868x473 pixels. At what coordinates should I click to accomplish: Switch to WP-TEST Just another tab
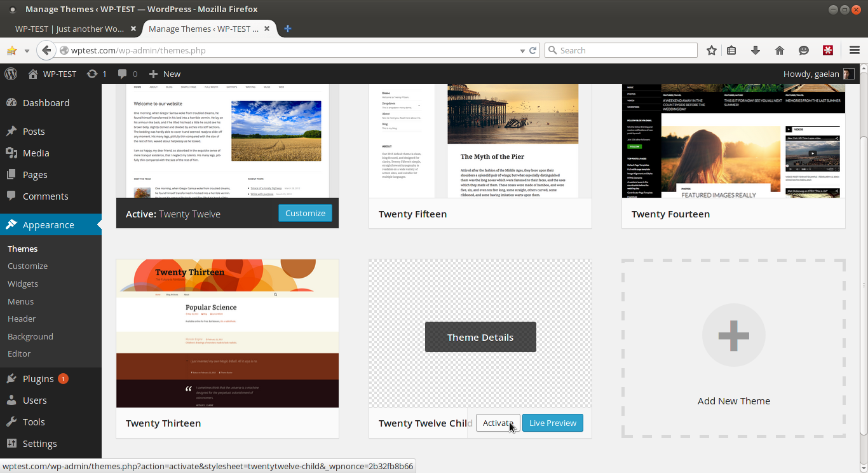pos(70,29)
